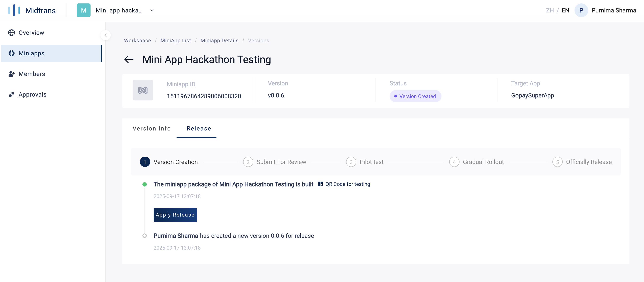Viewport: 644px width, 282px height.
Task: Click Purnima Sharma in version log
Action: (176, 236)
